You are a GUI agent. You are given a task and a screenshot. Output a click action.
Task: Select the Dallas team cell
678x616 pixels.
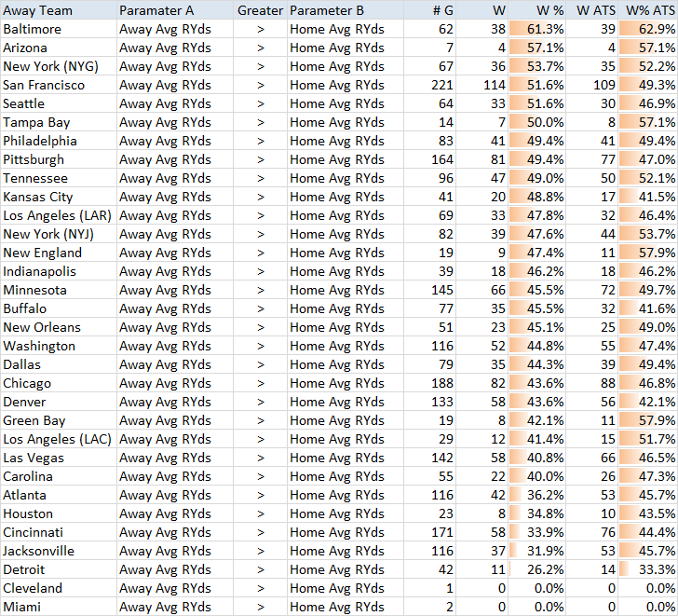[59, 364]
